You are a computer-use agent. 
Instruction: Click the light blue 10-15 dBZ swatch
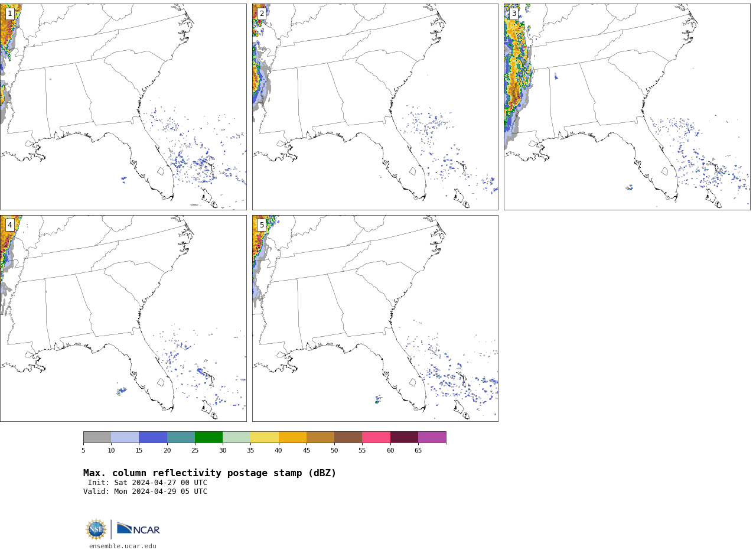point(125,437)
